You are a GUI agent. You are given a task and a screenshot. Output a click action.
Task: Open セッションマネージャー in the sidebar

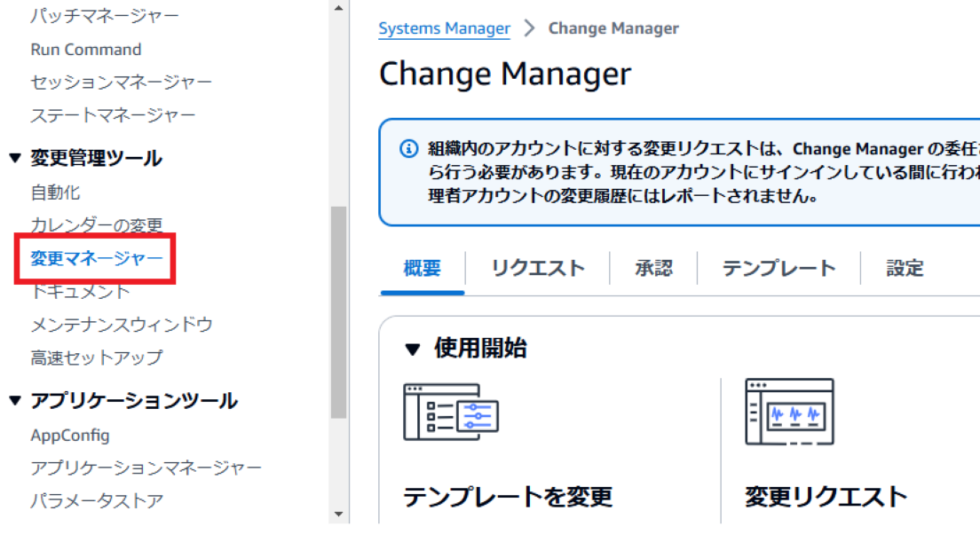(122, 82)
